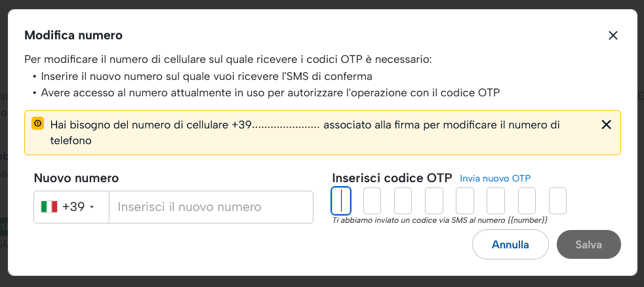
Task: Close the Modifica numero dialog
Action: [x=613, y=35]
